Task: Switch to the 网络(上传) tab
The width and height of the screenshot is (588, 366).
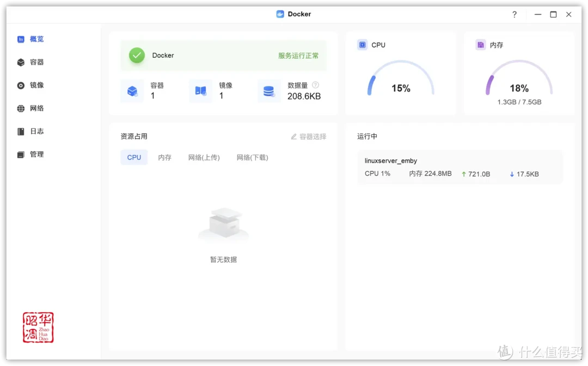Action: 204,157
